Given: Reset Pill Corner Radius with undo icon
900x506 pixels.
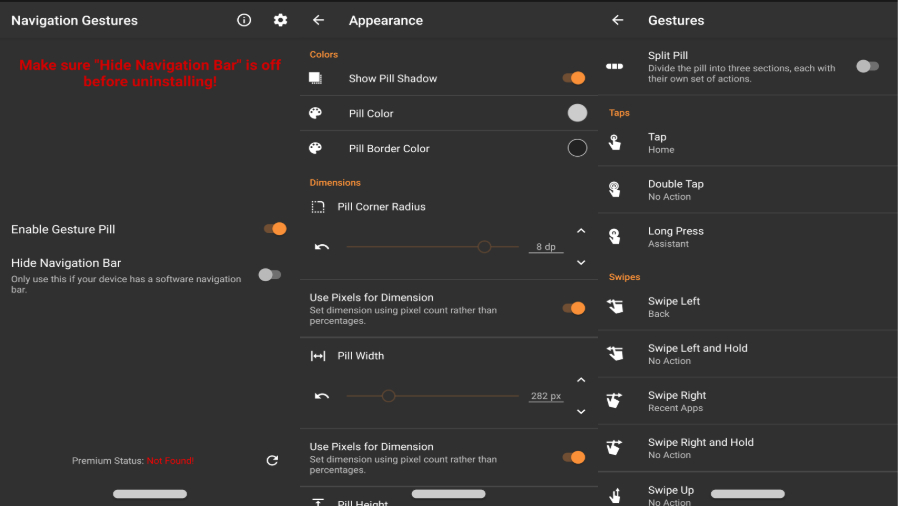Looking at the screenshot, I should tap(322, 247).
